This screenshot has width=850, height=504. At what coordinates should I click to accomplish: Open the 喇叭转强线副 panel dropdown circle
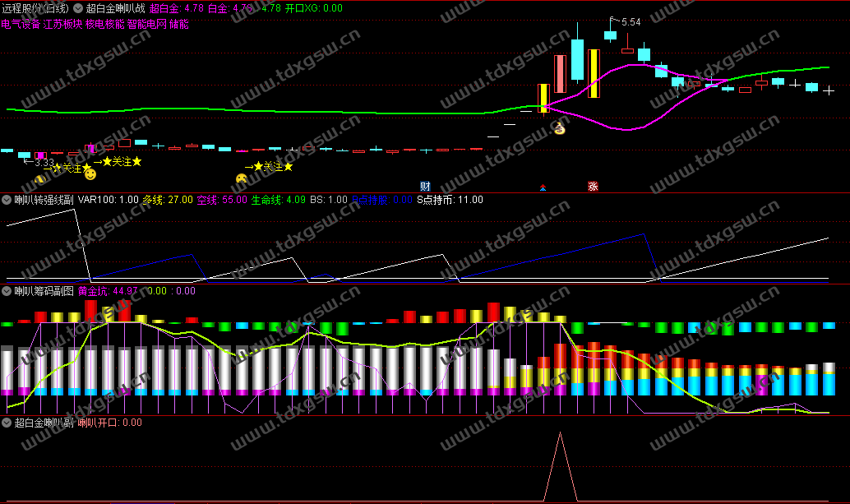click(7, 200)
